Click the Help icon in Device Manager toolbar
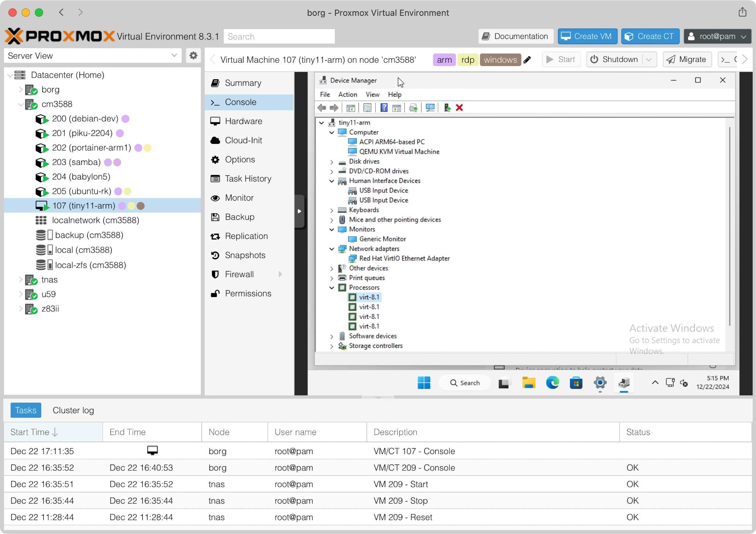The width and height of the screenshot is (756, 534). coord(384,108)
